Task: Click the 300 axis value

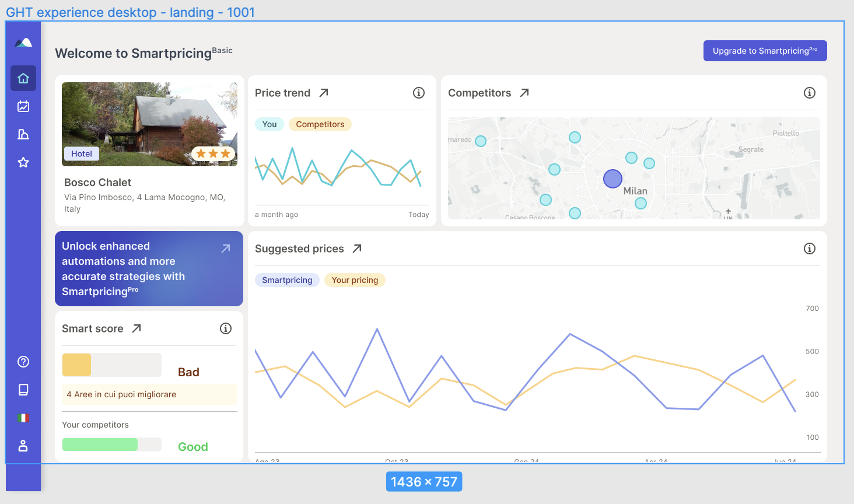Action: [812, 395]
